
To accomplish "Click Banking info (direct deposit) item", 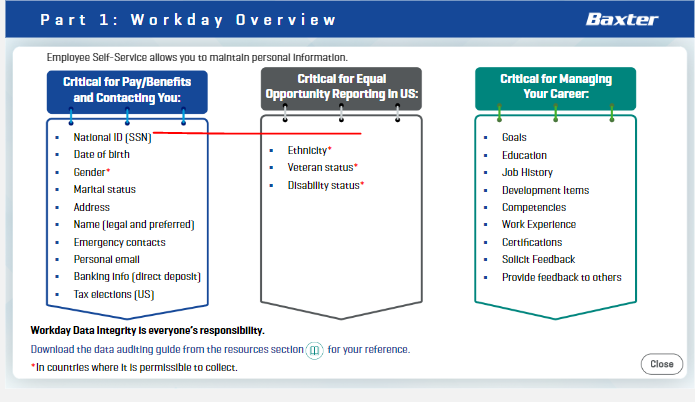I will point(137,277).
